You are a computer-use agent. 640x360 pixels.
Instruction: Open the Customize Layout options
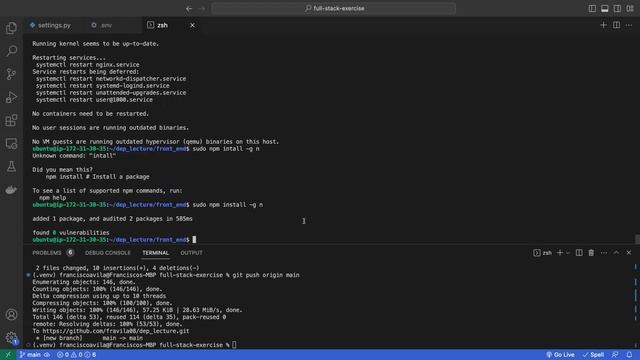pos(630,9)
